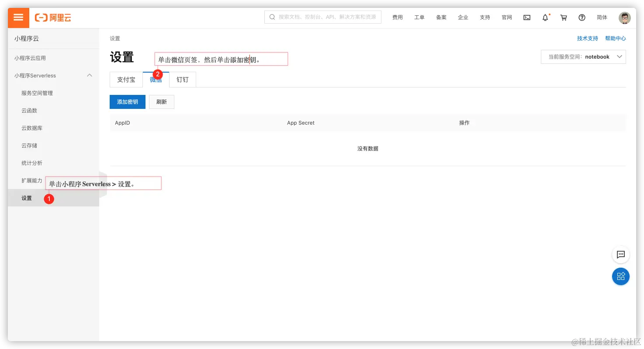
Task: Click the 设置 breadcrumb text
Action: click(x=115, y=38)
